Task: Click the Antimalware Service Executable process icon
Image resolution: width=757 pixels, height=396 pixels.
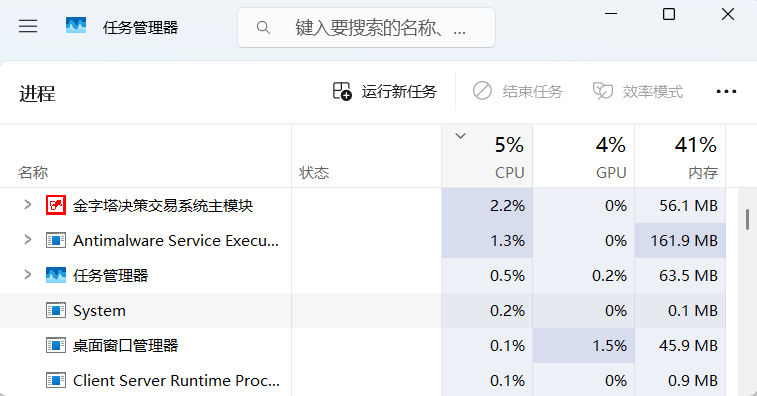Action: (x=56, y=240)
